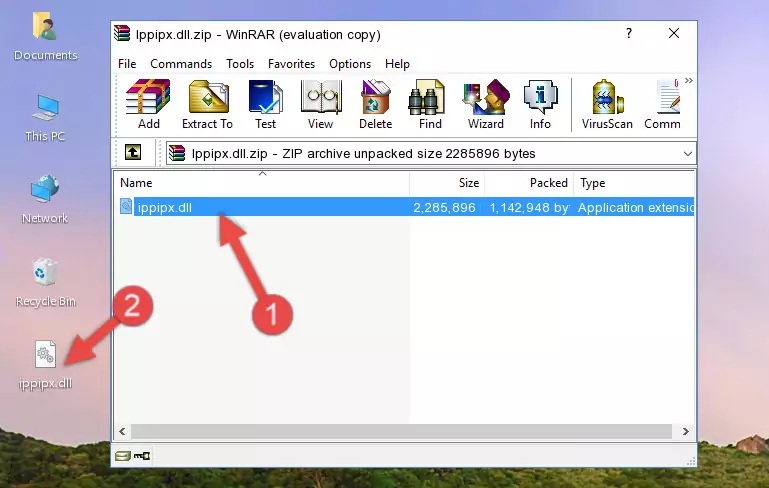Select the Recycle Bin desktop icon

coord(46,283)
